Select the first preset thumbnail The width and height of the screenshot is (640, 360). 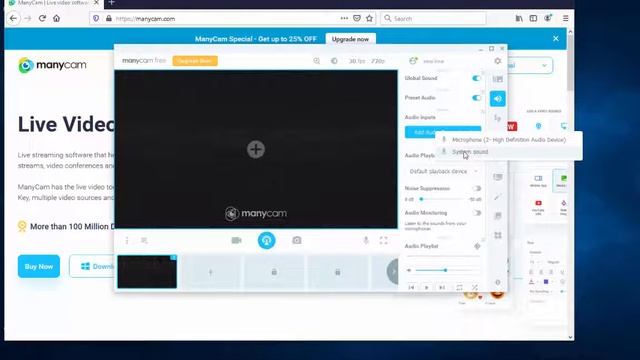[147, 272]
